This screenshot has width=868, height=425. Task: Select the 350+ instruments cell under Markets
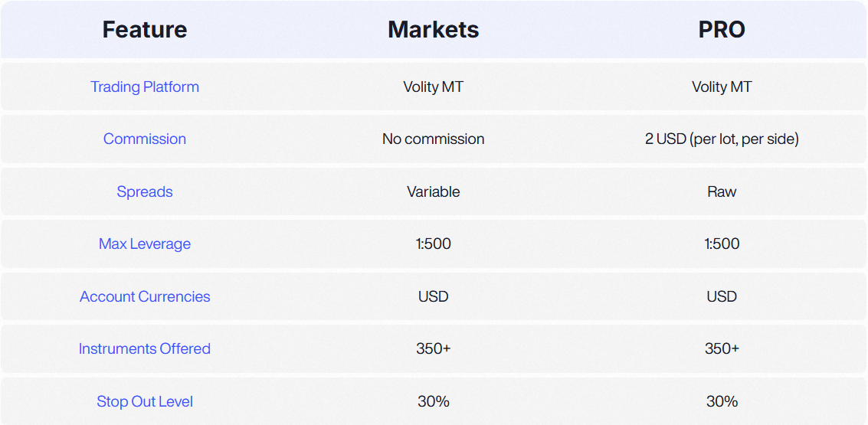click(x=434, y=348)
